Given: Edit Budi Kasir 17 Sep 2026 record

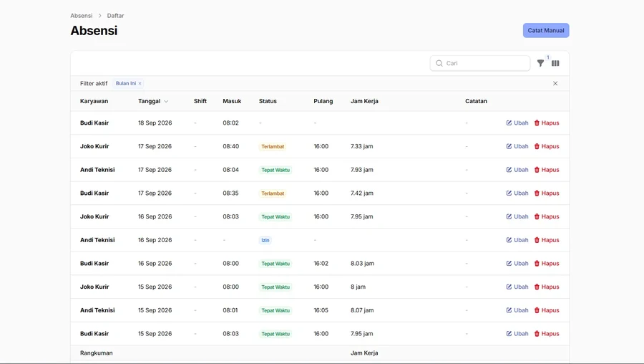Looking at the screenshot, I should [517, 193].
